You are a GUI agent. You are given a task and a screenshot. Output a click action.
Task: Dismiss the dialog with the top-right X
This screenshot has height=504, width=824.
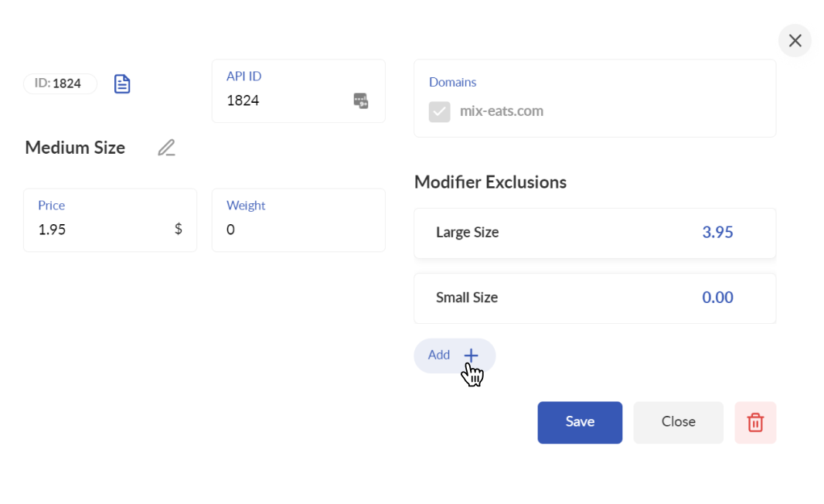click(x=795, y=40)
